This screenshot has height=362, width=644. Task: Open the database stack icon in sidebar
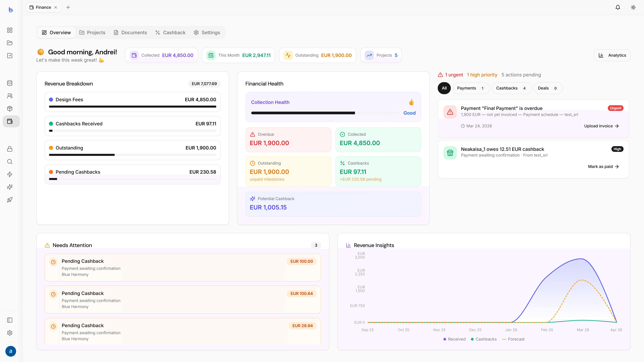(x=10, y=83)
